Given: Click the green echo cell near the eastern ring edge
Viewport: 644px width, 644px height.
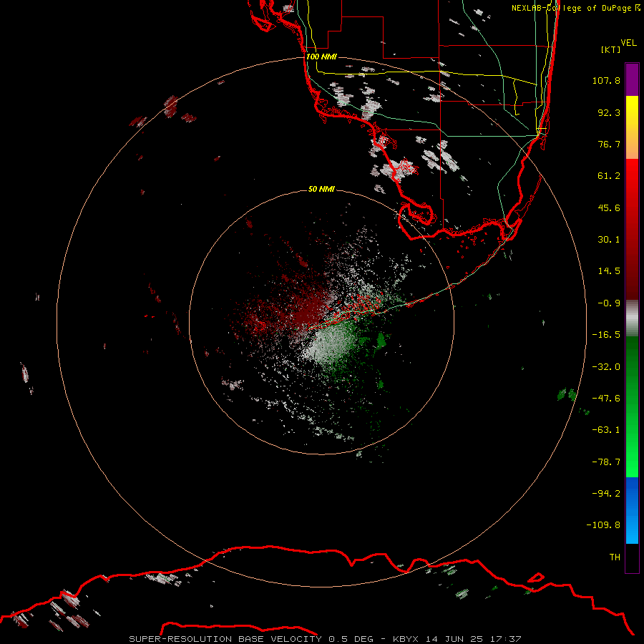Looking at the screenshot, I should coord(567,395).
